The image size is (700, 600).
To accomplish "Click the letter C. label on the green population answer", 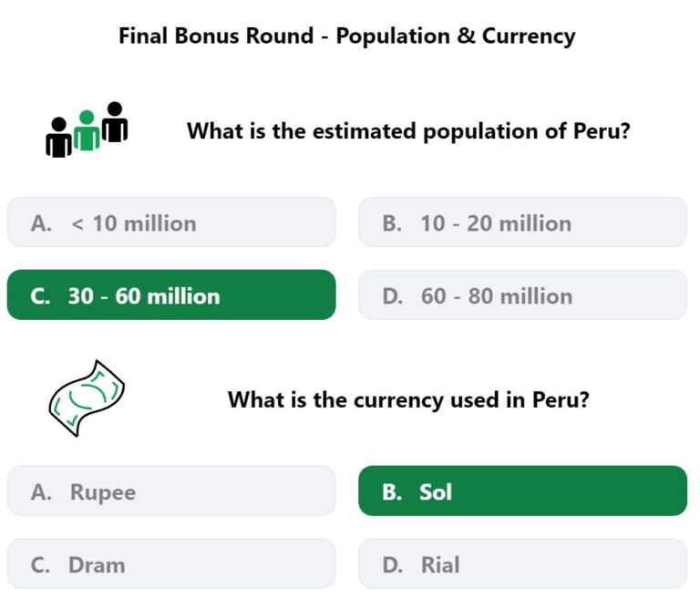I will (x=40, y=295).
